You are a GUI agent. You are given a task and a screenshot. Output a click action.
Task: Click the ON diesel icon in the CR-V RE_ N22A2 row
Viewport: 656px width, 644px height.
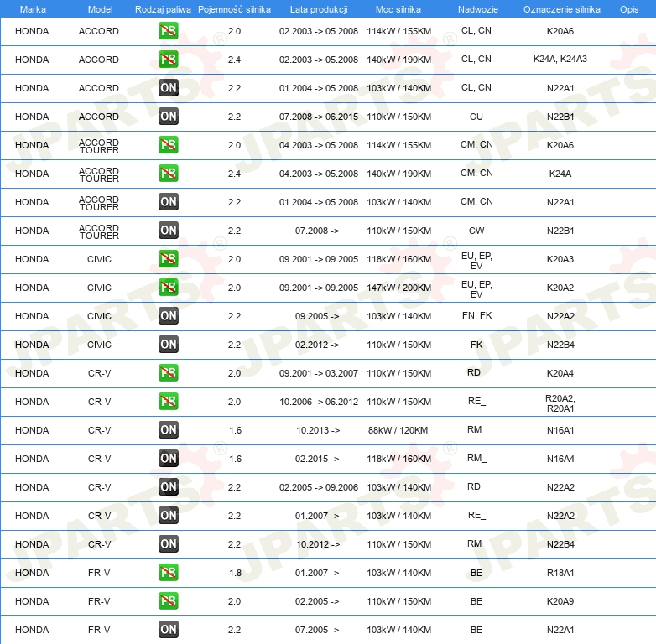pos(168,515)
